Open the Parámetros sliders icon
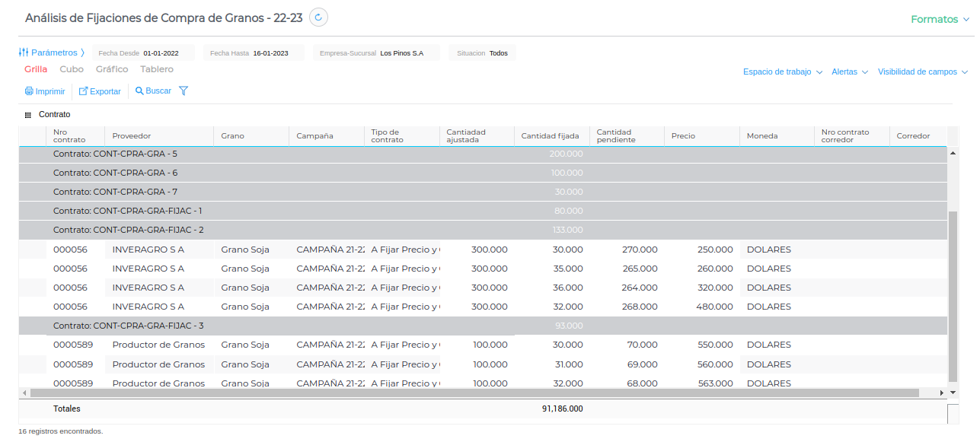Image resolution: width=980 pixels, height=442 pixels. (x=24, y=52)
